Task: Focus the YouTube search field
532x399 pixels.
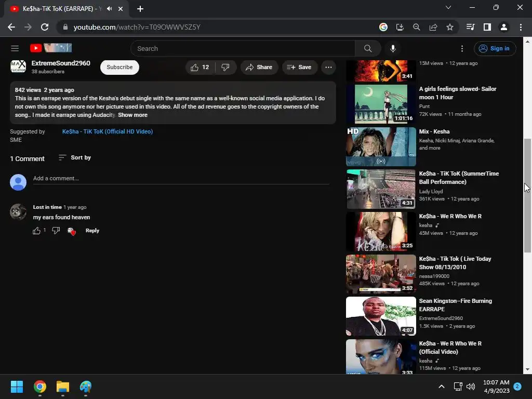Action: (x=243, y=48)
